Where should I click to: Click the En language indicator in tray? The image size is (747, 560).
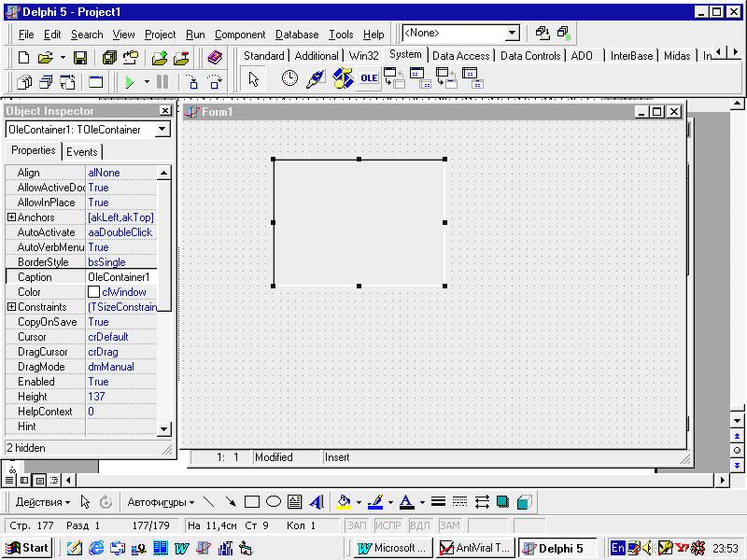(617, 548)
